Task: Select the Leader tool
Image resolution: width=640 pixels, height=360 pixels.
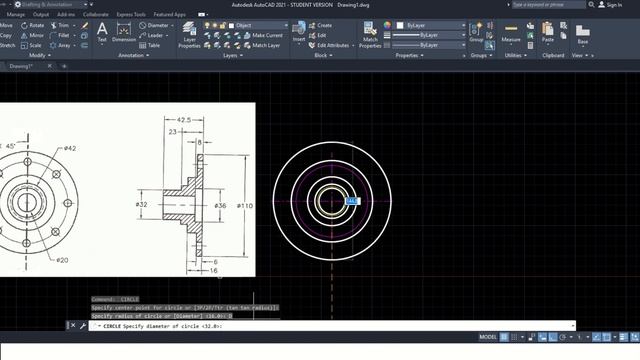Action: coord(151,36)
